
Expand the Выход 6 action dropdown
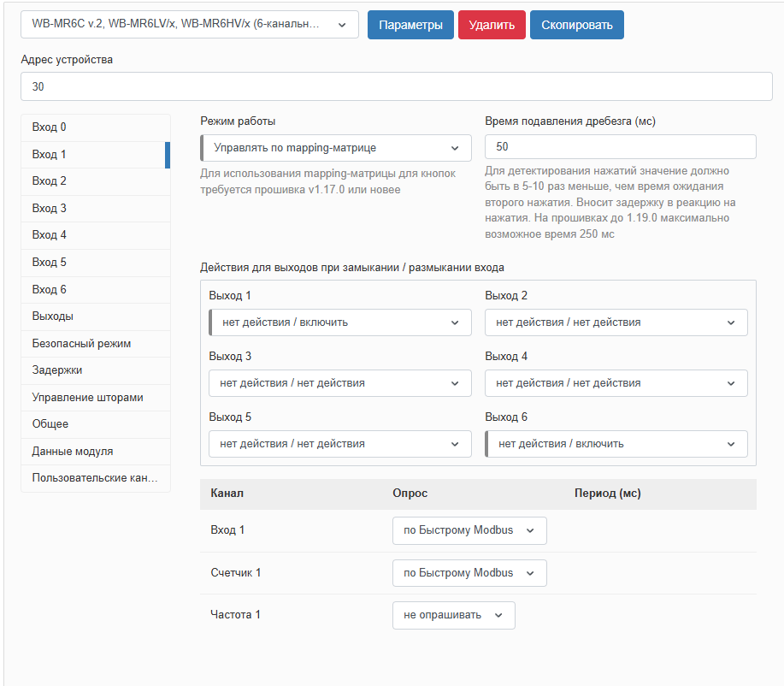(x=616, y=444)
